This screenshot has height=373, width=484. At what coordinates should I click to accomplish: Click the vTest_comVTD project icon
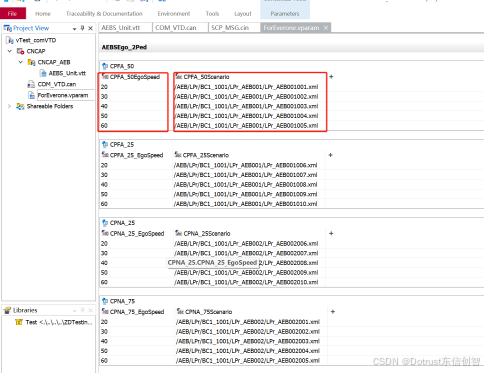click(10, 41)
